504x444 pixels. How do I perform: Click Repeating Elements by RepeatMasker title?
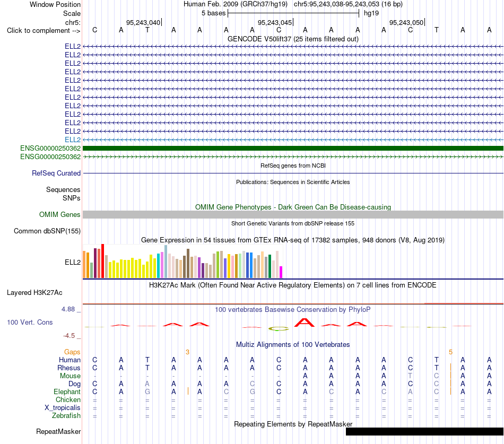[293, 424]
